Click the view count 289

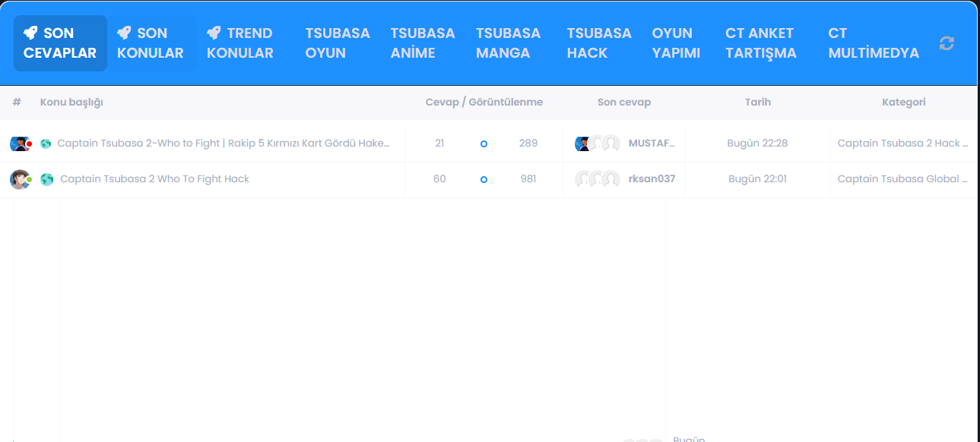pos(528,143)
